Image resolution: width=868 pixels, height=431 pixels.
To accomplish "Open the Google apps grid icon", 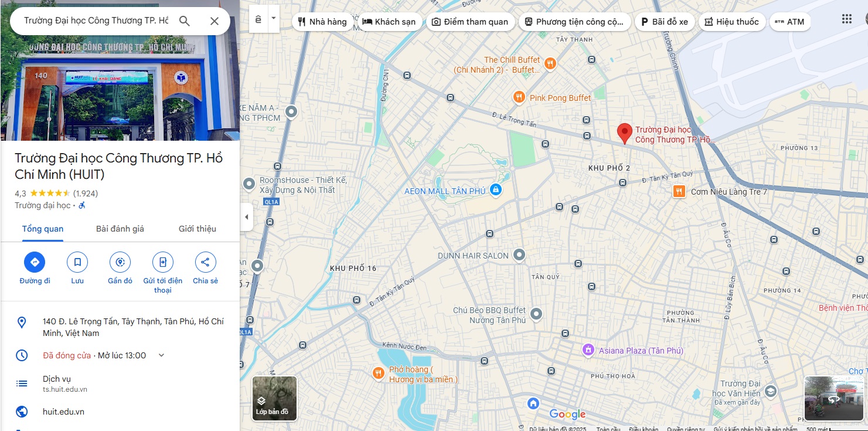I will point(847,19).
